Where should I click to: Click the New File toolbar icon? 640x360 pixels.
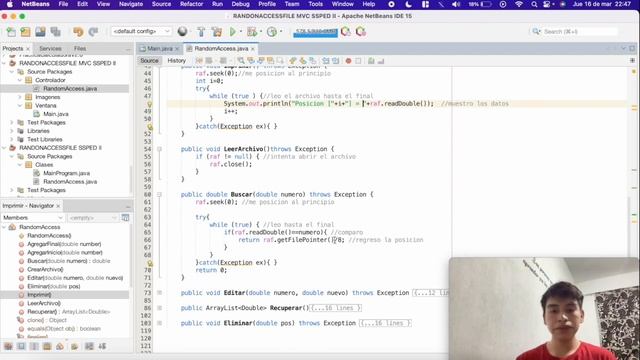point(11,31)
